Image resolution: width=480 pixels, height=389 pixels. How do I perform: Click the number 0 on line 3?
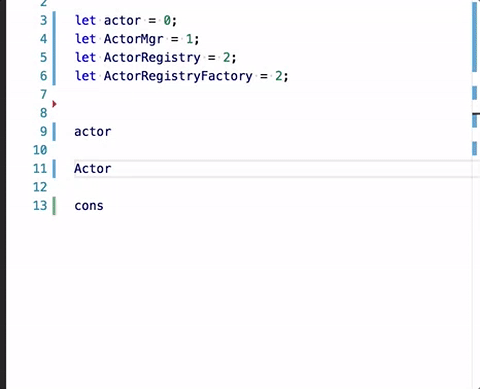click(x=167, y=21)
